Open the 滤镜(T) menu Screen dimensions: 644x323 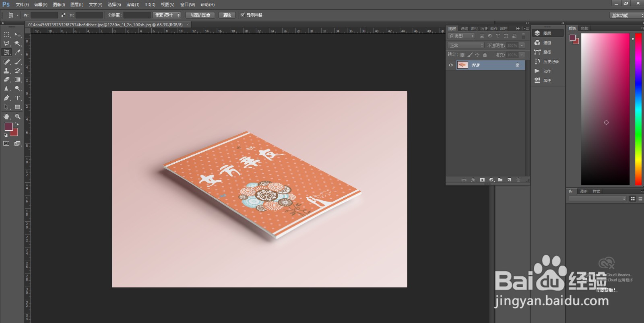coord(133,5)
